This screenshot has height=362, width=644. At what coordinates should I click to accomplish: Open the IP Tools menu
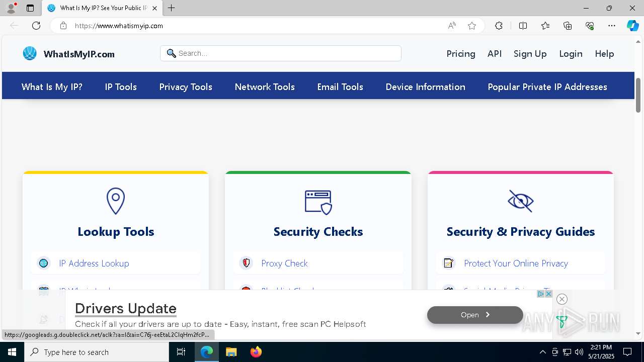pos(121,87)
